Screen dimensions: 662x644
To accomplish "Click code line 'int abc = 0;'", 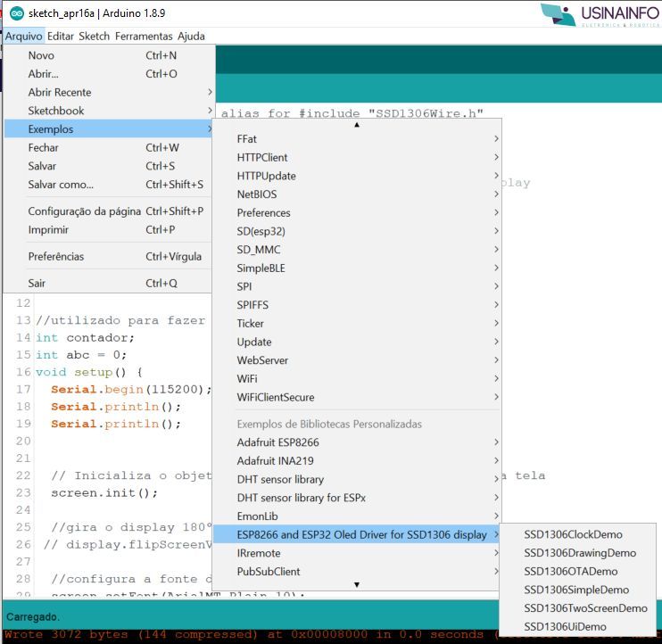I will tap(80, 355).
